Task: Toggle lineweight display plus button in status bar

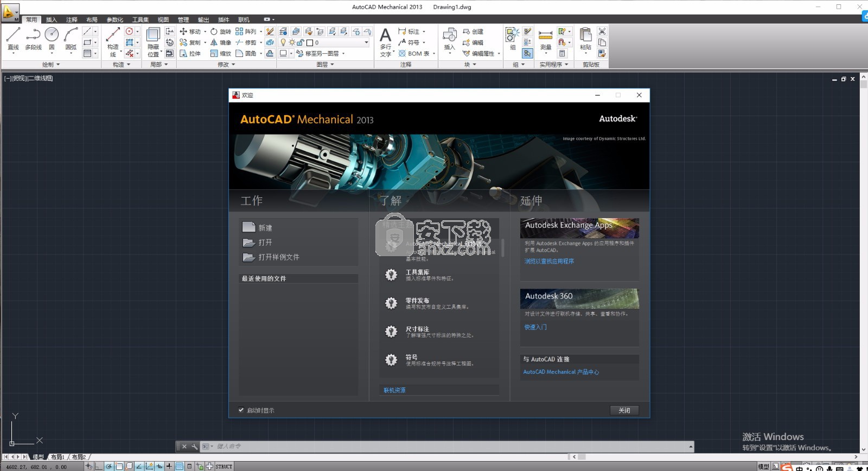Action: 169,466
